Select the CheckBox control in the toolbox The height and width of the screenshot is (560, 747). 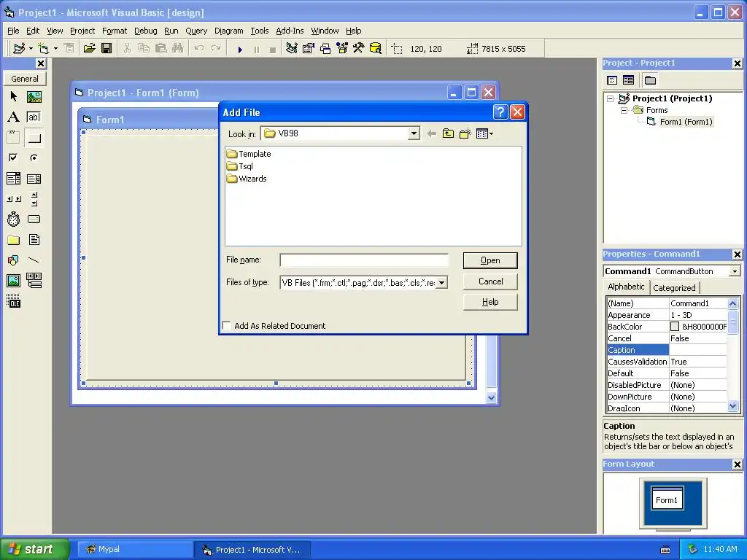pyautogui.click(x=13, y=157)
